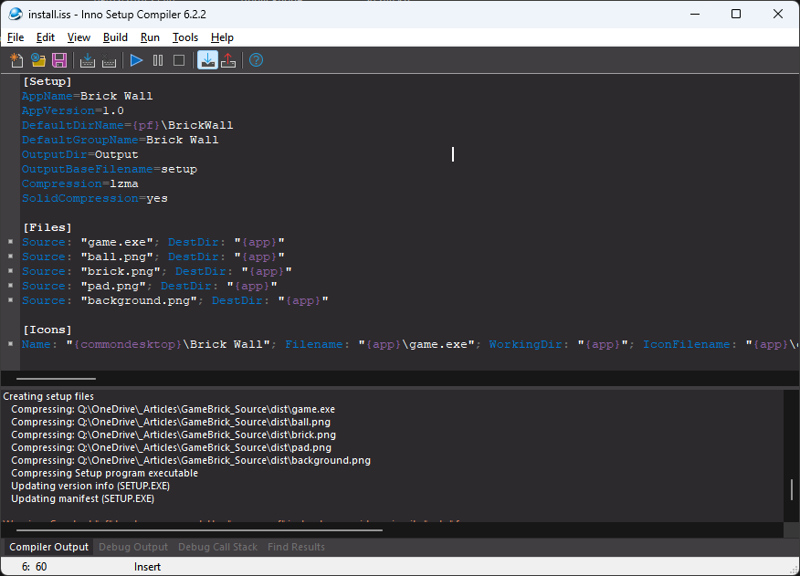Select the Compressing dist\brick.png output line
The image size is (800, 576).
(173, 435)
